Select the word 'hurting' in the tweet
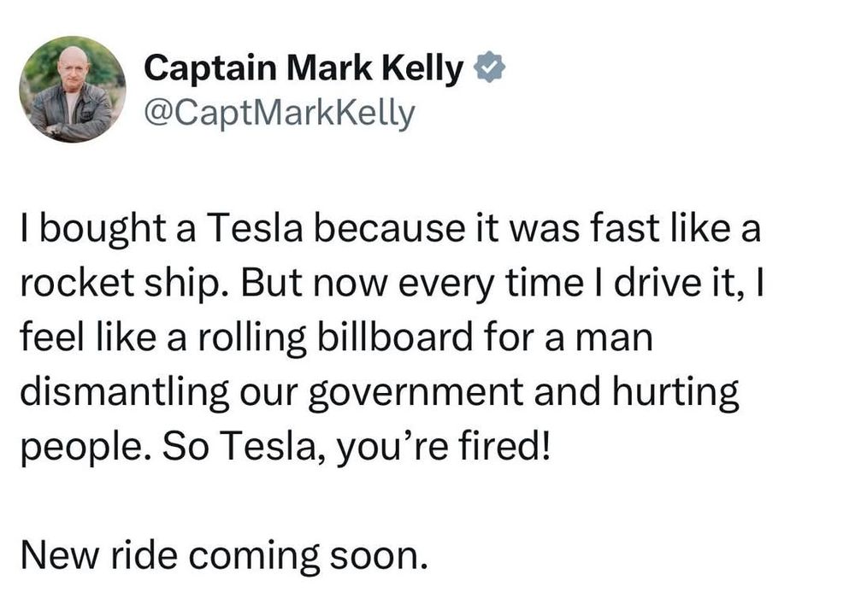 (x=675, y=393)
